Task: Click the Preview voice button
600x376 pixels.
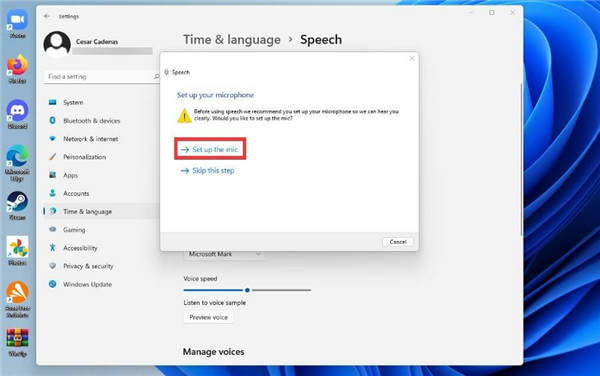Action: click(208, 317)
